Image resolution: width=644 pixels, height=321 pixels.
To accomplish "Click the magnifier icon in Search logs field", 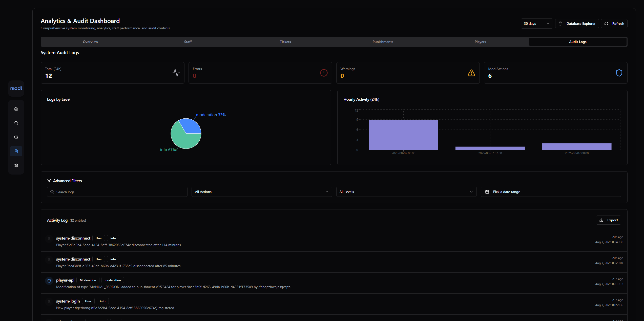I will click(x=52, y=192).
